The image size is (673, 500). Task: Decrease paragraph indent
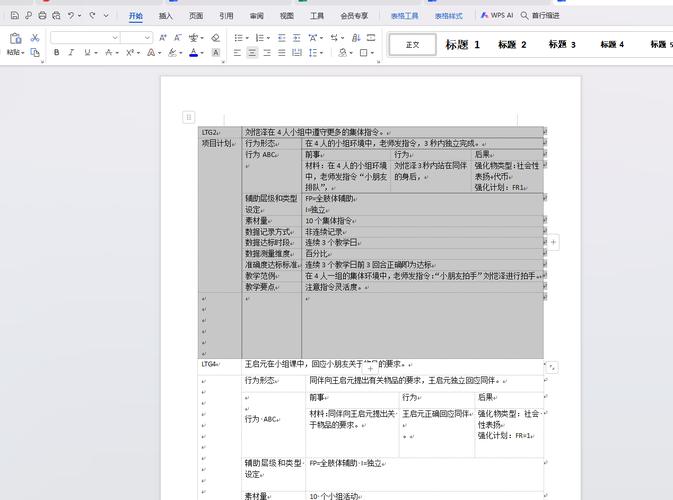tap(282, 38)
